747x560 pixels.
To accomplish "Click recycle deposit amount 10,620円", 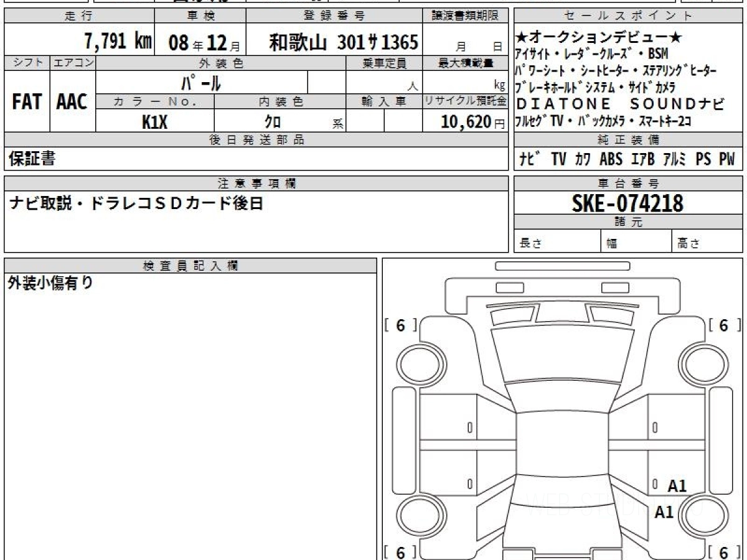I will click(x=473, y=122).
